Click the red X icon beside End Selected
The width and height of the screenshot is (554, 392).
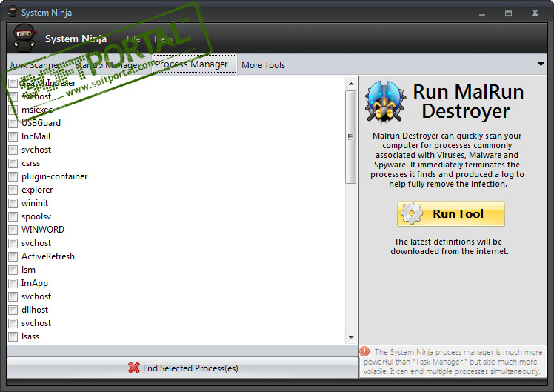(134, 368)
